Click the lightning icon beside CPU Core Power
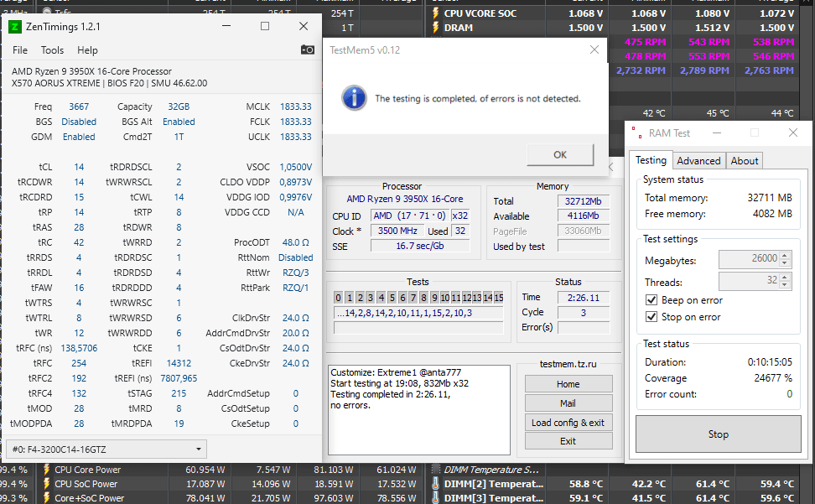Viewport: 815px width, 504px height. 46,470
